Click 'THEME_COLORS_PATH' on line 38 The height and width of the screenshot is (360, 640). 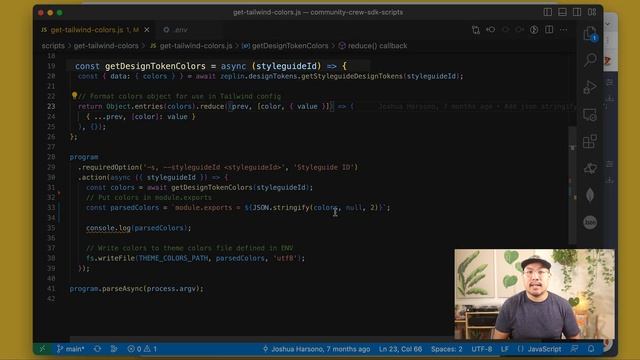(x=173, y=258)
